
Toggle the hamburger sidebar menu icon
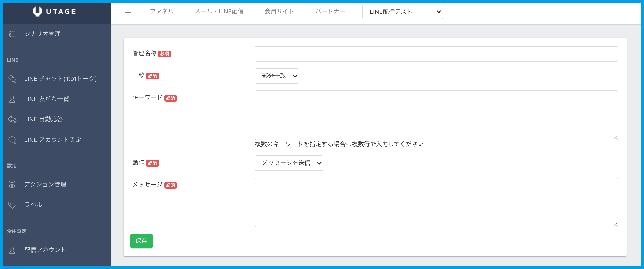(128, 12)
